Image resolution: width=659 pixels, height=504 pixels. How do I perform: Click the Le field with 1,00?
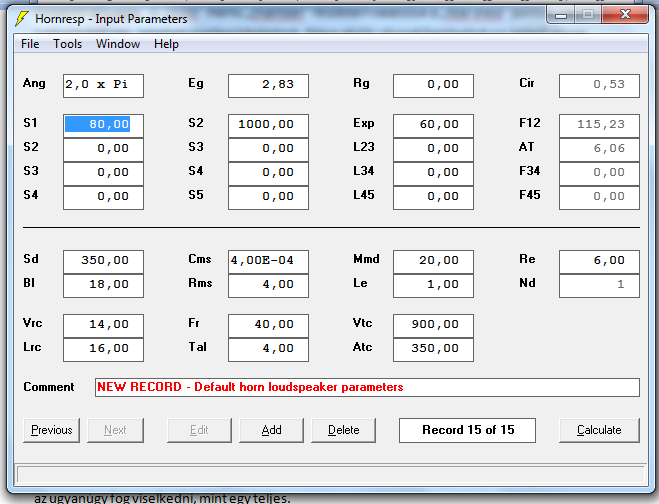pyautogui.click(x=433, y=285)
